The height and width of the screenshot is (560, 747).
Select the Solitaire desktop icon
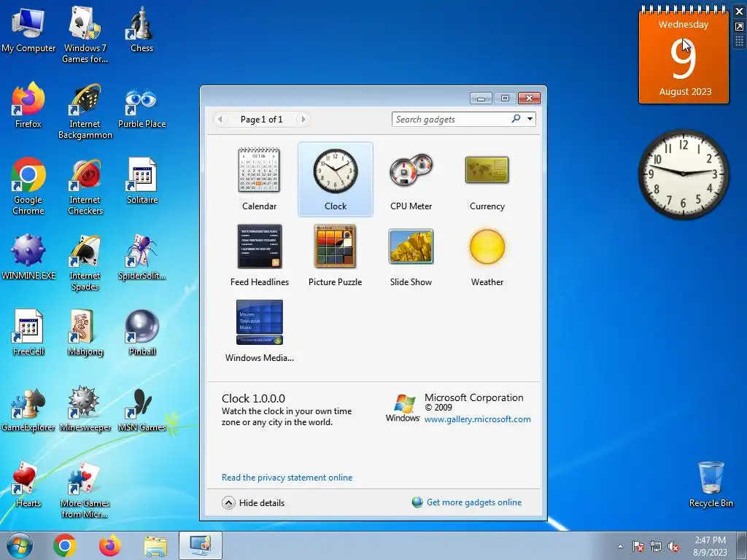point(142,182)
